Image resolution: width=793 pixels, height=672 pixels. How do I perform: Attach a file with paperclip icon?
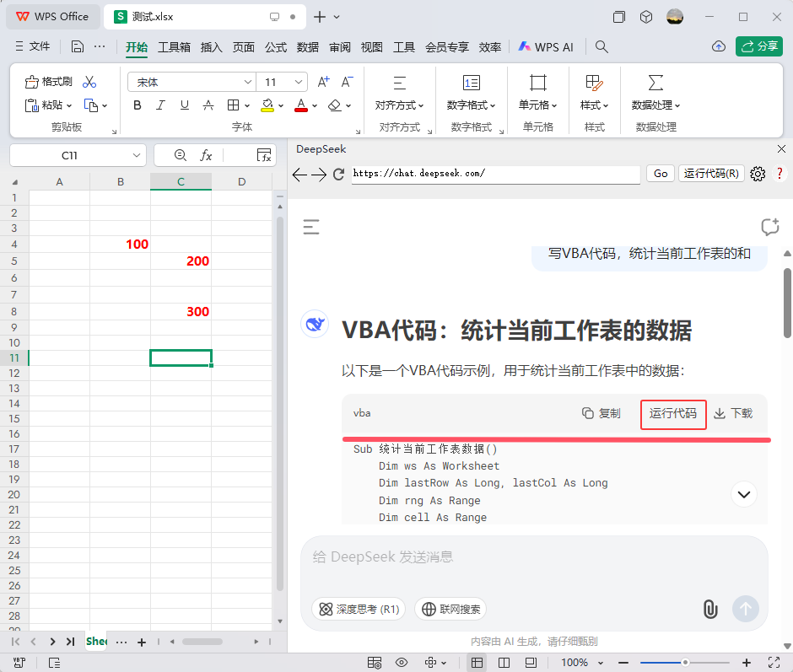[x=710, y=609]
